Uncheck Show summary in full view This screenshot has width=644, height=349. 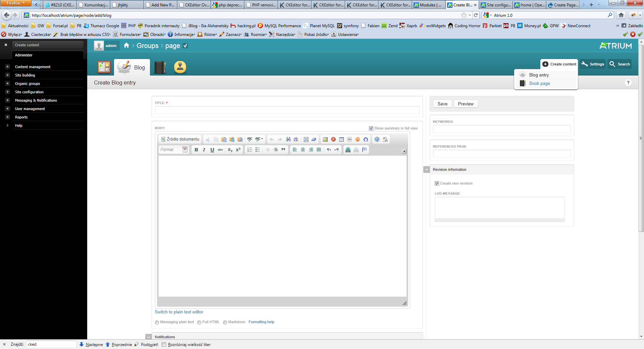click(371, 128)
